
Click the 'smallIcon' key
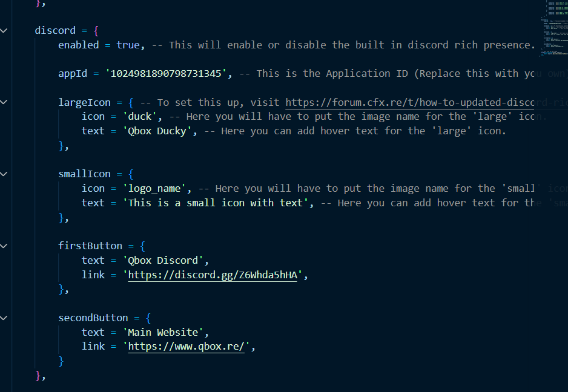click(84, 174)
